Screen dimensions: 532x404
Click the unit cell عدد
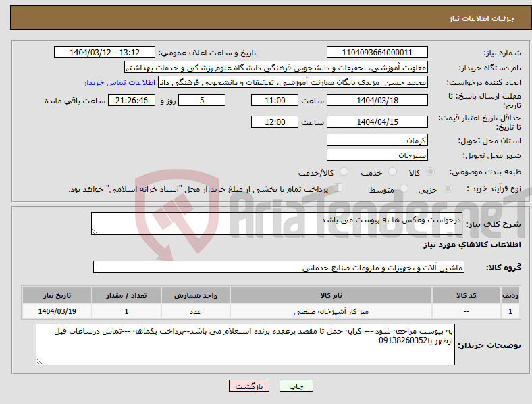(x=195, y=311)
